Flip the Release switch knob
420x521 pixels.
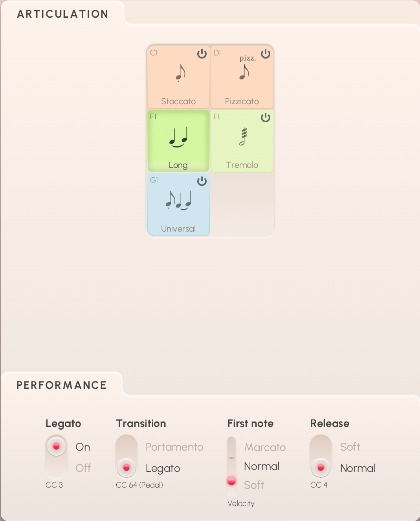click(321, 468)
